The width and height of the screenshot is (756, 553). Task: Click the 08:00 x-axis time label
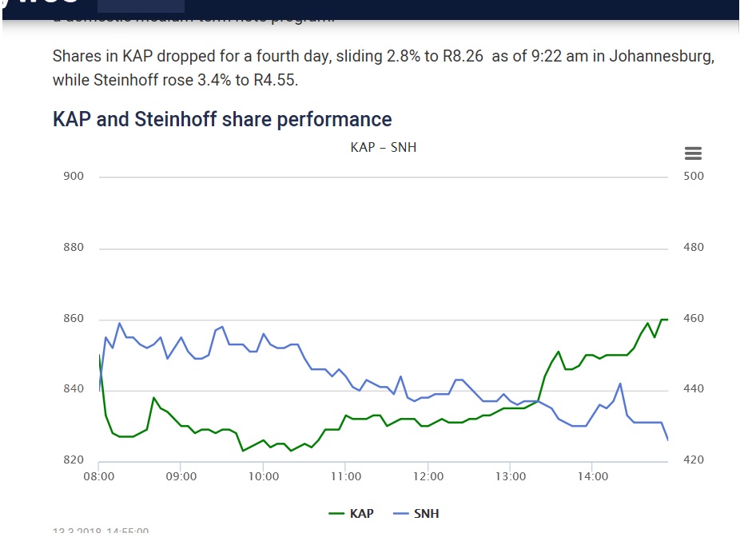98,476
